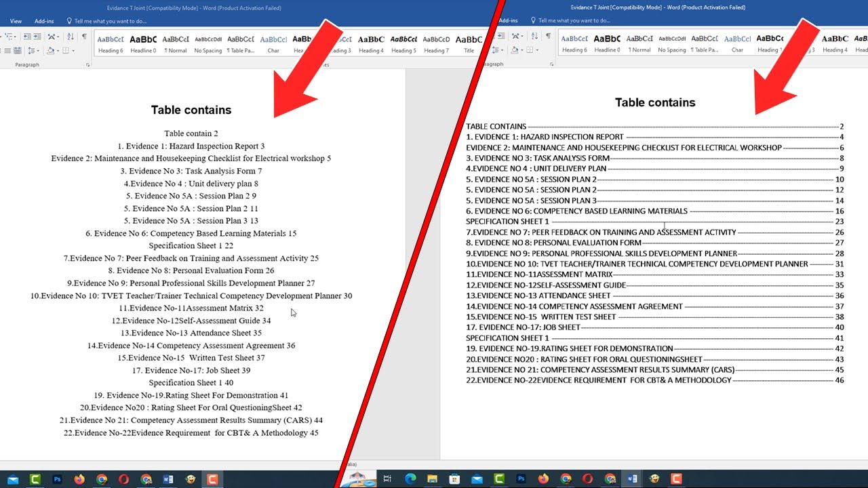This screenshot has width=868, height=488.
Task: Click Increase Indent icon in left window
Action: (x=37, y=37)
